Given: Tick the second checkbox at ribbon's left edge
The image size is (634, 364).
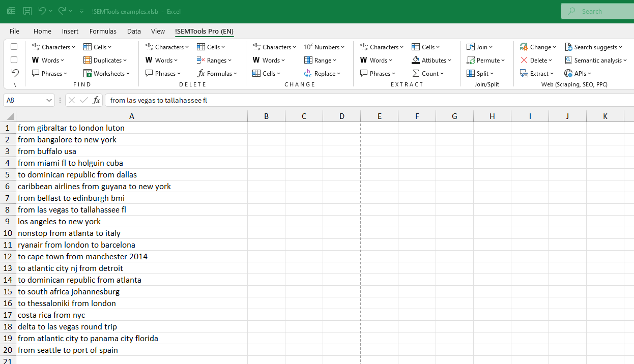Looking at the screenshot, I should pyautogui.click(x=14, y=60).
